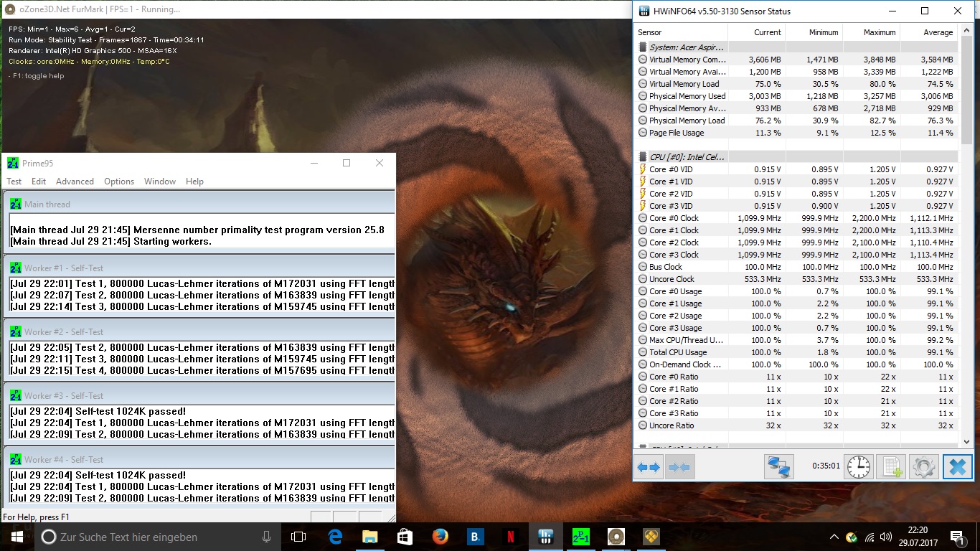Select the Core #0 Clock sensor row

[796, 218]
